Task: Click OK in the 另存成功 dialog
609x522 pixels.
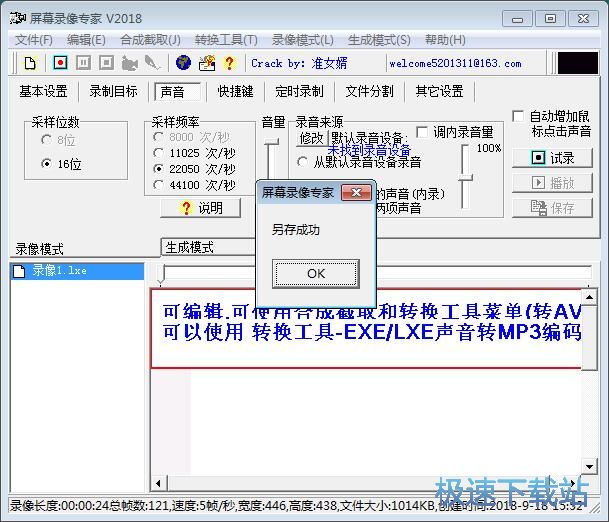Action: click(316, 273)
